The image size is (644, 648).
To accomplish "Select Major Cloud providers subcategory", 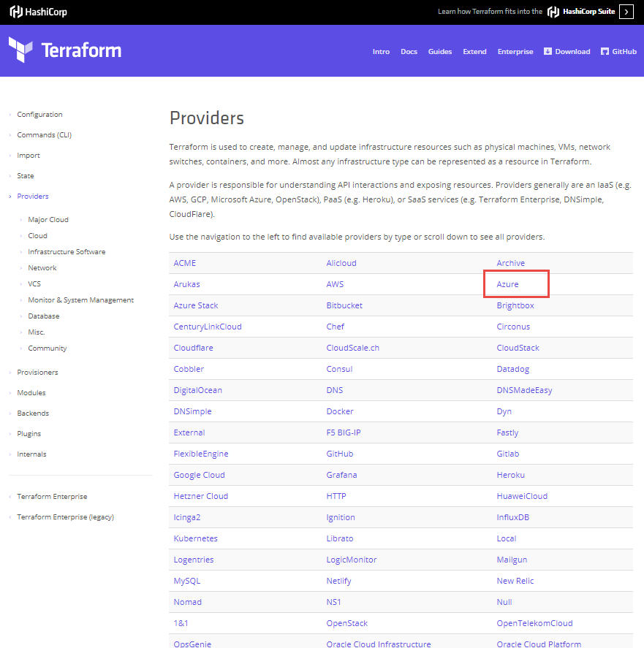I will pyautogui.click(x=48, y=220).
